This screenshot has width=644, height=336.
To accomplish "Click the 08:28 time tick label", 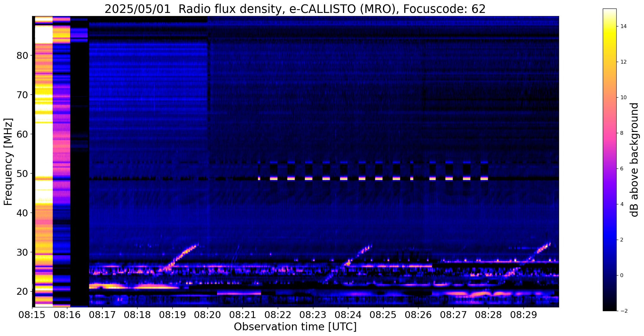I will click(488, 315).
